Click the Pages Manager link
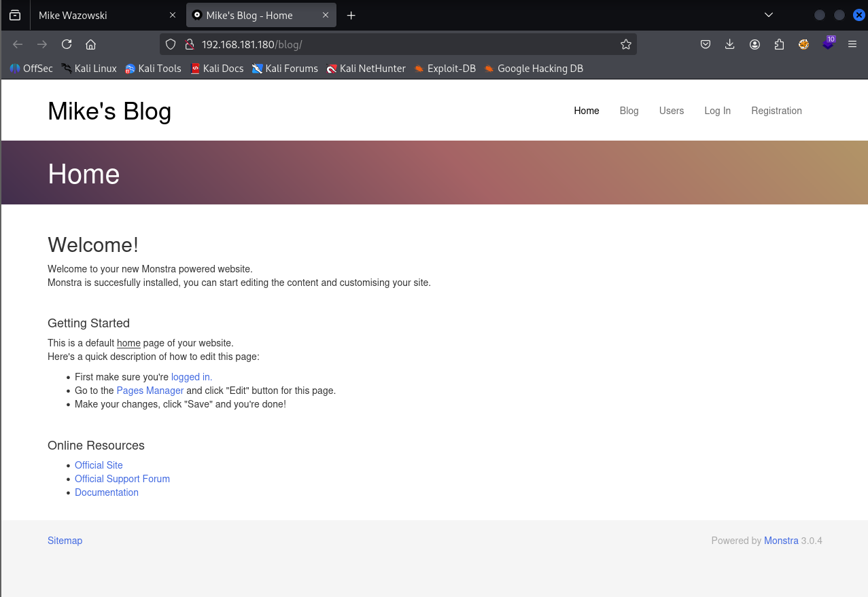Image resolution: width=868 pixels, height=597 pixels. (x=150, y=391)
